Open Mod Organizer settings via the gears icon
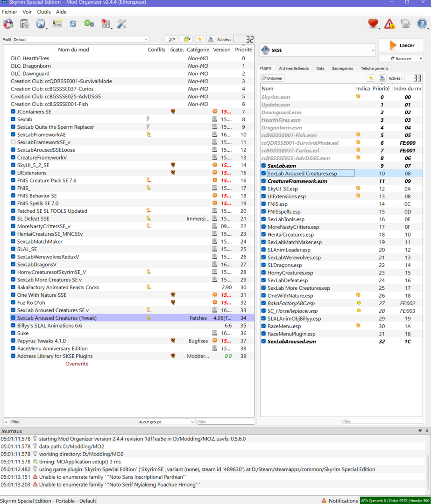This screenshot has height=504, width=431. [x=89, y=23]
